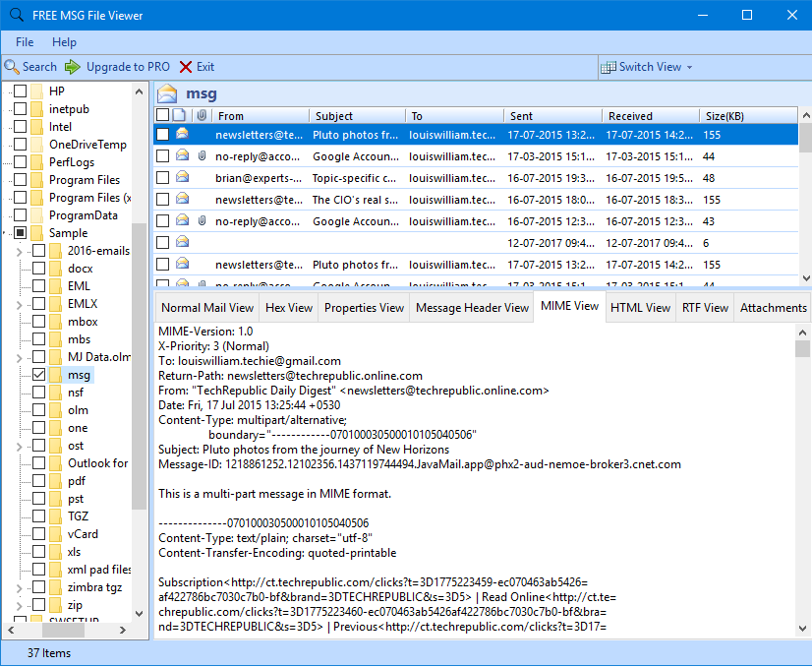Click the docx folder icon

point(55,269)
